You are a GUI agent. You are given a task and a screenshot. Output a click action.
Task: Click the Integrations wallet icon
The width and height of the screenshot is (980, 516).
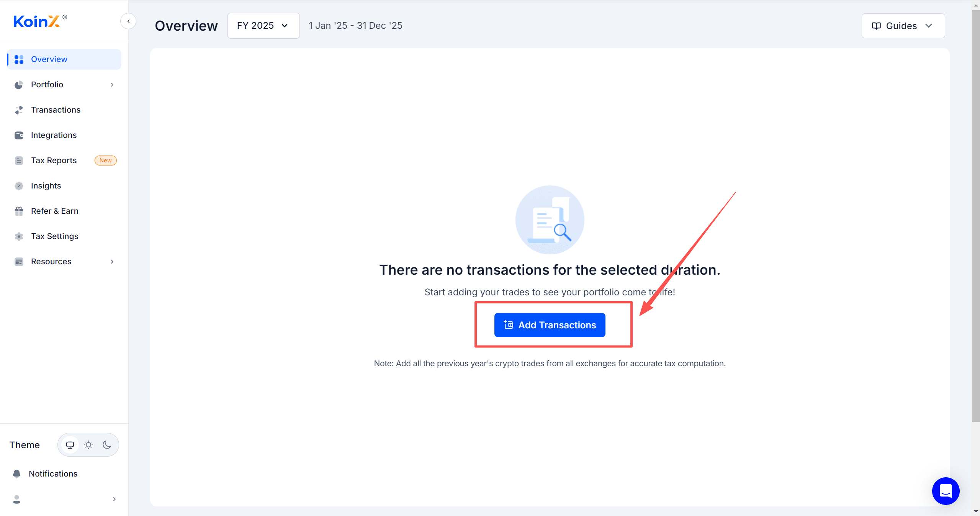pos(19,135)
